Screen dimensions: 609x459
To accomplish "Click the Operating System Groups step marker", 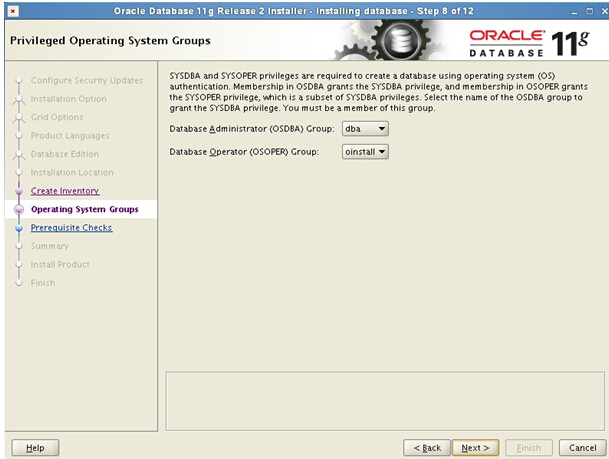I will coord(18,210).
